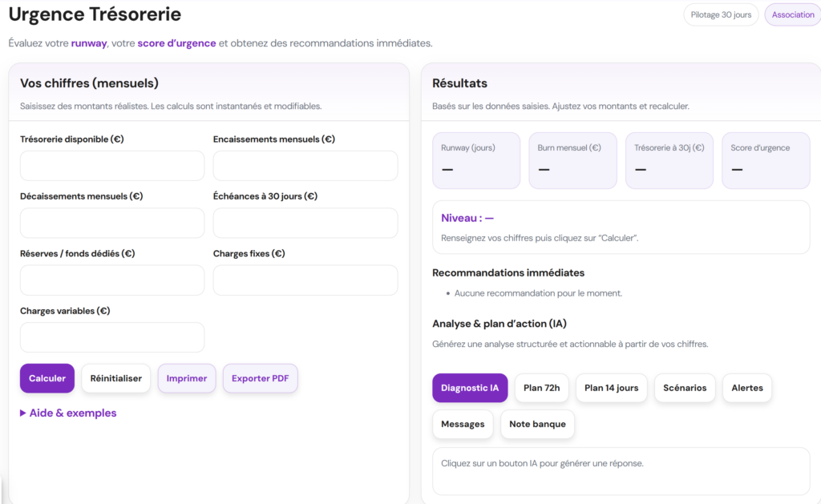Export results with Exporter PDF
This screenshot has height=504, width=821.
pos(260,378)
